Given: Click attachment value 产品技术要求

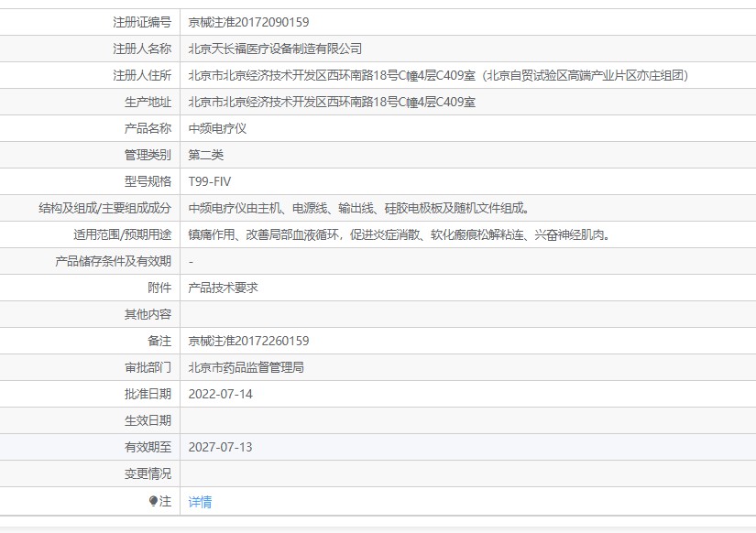Looking at the screenshot, I should [223, 288].
